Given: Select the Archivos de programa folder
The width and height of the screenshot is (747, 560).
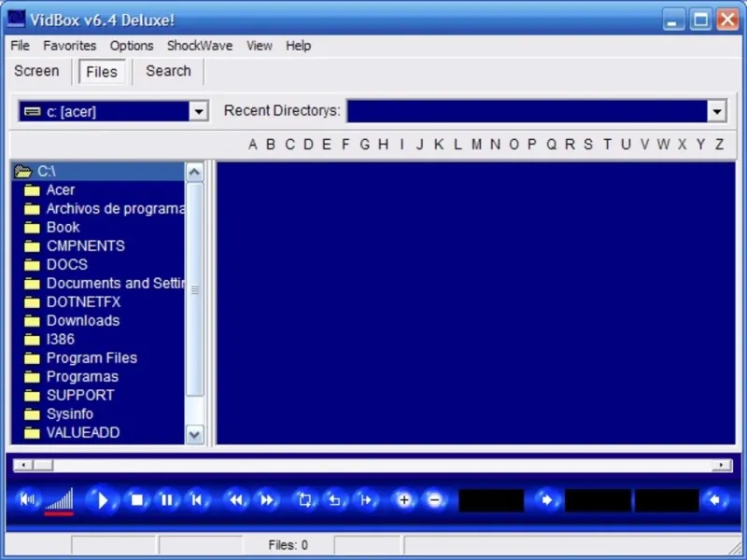Looking at the screenshot, I should pyautogui.click(x=104, y=208).
